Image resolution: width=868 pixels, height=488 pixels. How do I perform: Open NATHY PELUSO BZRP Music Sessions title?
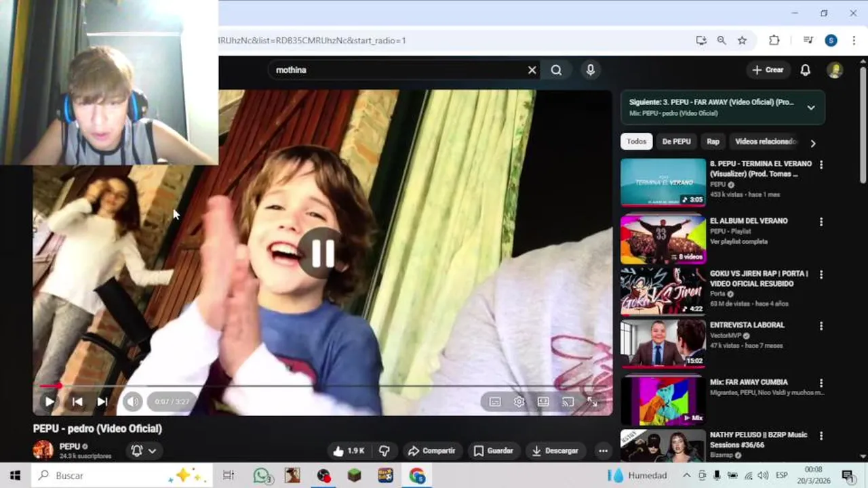pos(759,440)
